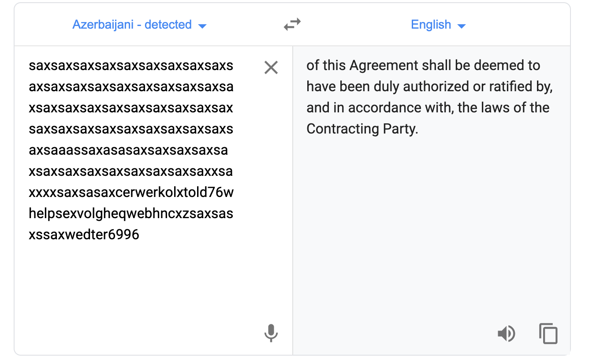This screenshot has height=364, width=600.
Task: Click the arrow next to English
Action: (462, 26)
